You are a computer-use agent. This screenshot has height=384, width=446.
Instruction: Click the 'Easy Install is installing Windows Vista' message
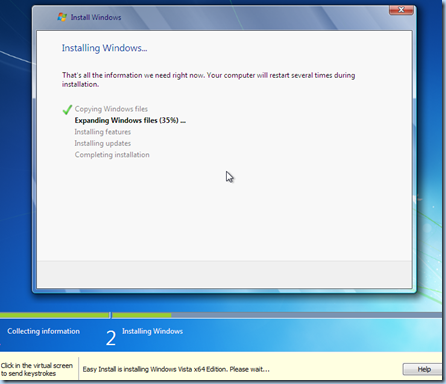(176, 369)
